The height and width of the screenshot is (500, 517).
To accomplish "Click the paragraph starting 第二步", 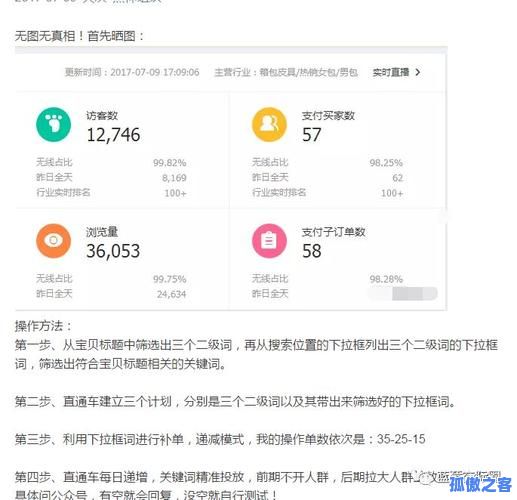I will point(235,402).
